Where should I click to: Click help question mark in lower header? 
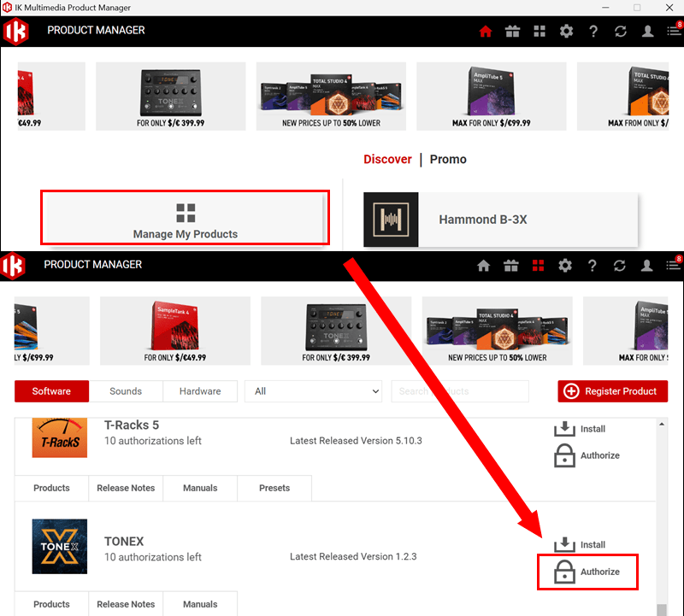pos(592,266)
